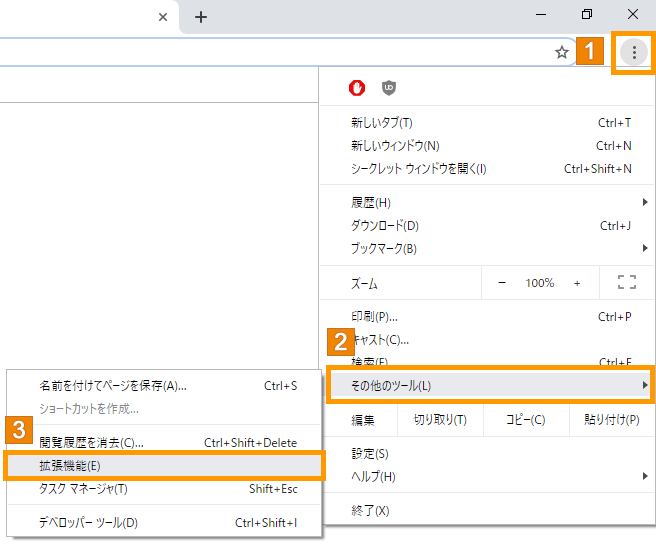Increase zoom with the plus button

pyautogui.click(x=577, y=283)
